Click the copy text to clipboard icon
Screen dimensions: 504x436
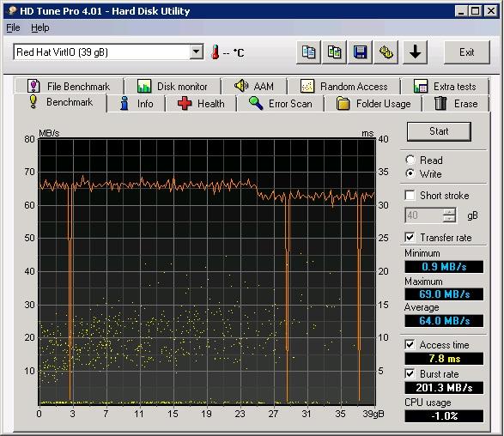pos(308,52)
